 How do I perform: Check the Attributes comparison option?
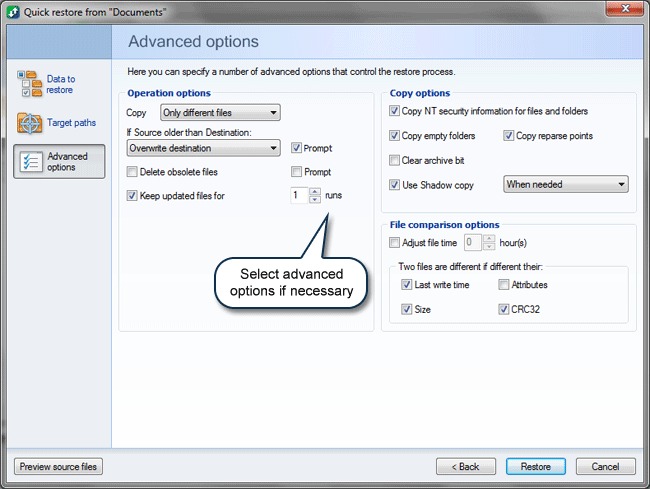504,284
